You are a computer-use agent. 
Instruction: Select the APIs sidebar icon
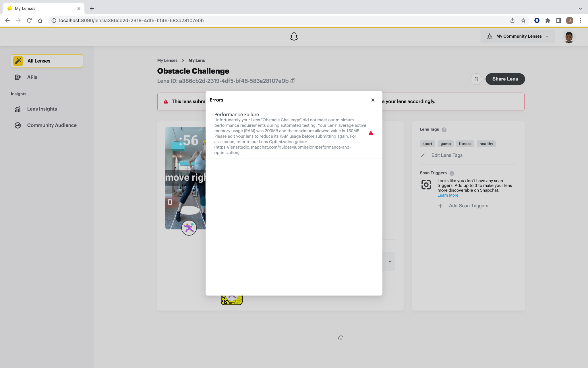[18, 77]
